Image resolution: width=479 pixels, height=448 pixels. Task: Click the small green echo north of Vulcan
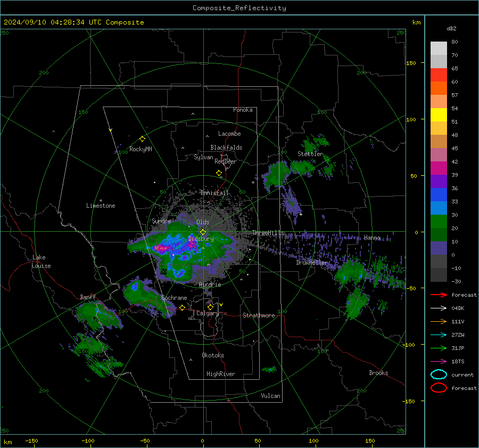coord(269,369)
